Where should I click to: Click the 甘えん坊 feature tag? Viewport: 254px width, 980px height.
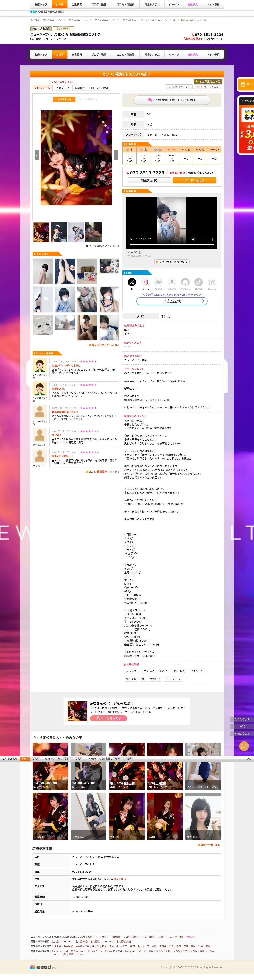pos(149,671)
